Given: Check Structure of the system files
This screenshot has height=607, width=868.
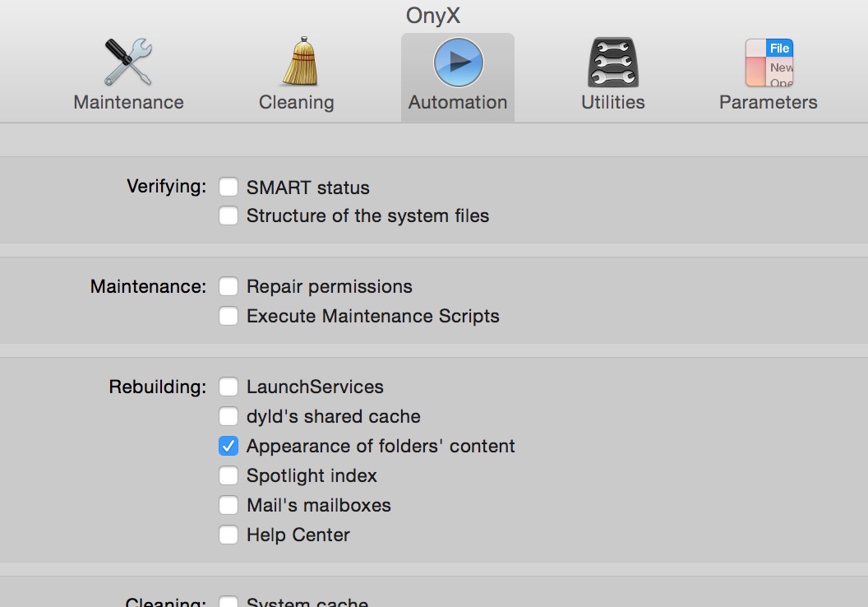Looking at the screenshot, I should [229, 216].
